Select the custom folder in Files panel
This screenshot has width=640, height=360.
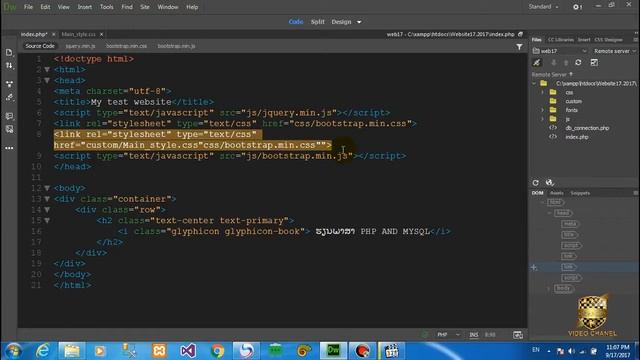[573, 101]
